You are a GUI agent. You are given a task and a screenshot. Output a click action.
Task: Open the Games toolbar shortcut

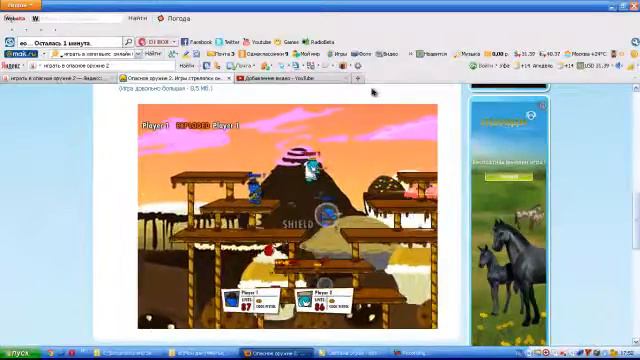pos(287,42)
